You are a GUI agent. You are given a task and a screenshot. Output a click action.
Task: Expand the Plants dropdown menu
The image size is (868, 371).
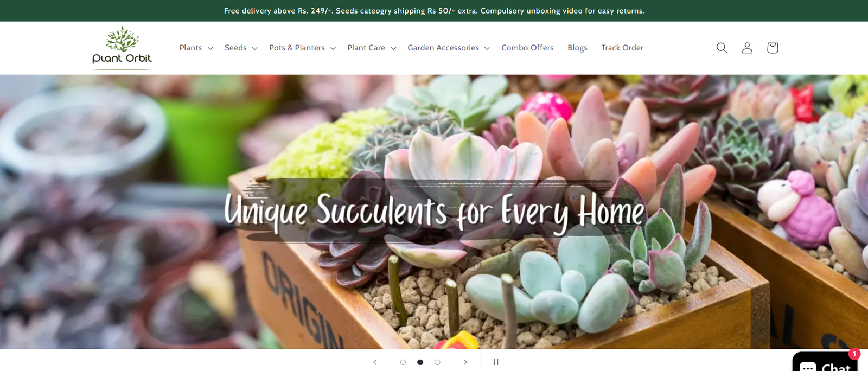click(x=196, y=48)
